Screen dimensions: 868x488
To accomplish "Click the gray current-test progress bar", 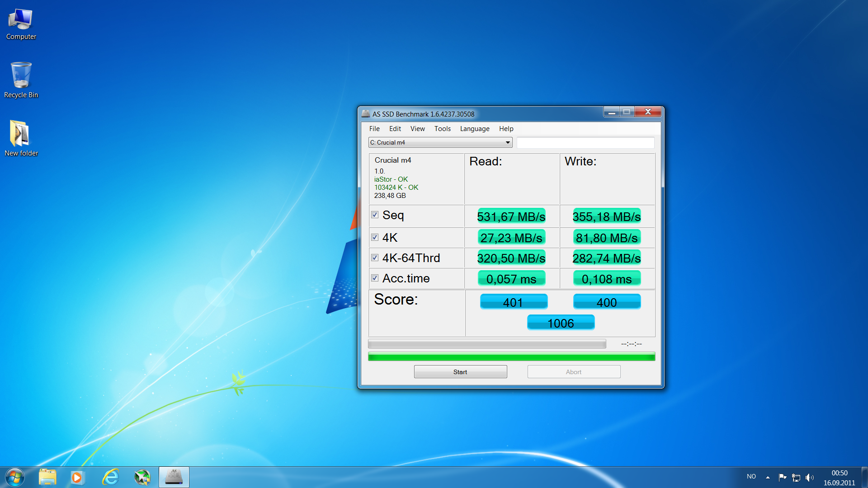I will click(487, 344).
